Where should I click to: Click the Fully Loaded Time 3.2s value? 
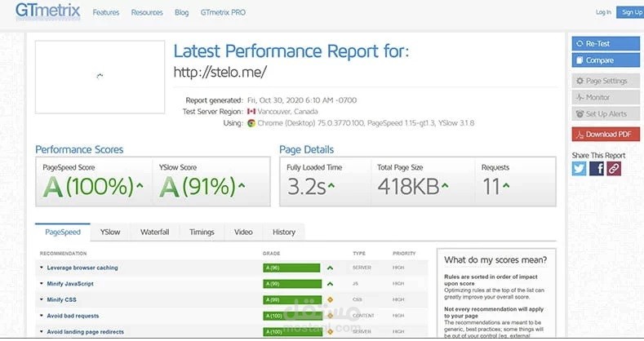tap(307, 187)
